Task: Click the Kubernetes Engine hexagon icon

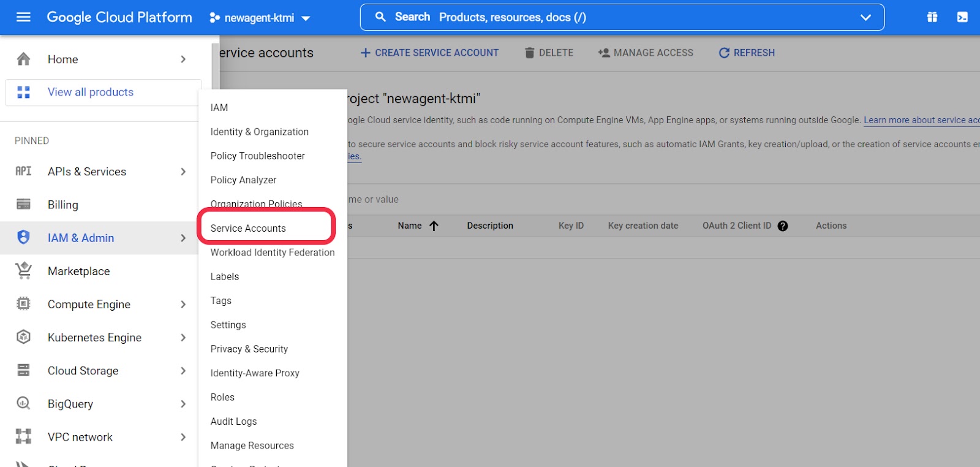Action: pyautogui.click(x=23, y=336)
